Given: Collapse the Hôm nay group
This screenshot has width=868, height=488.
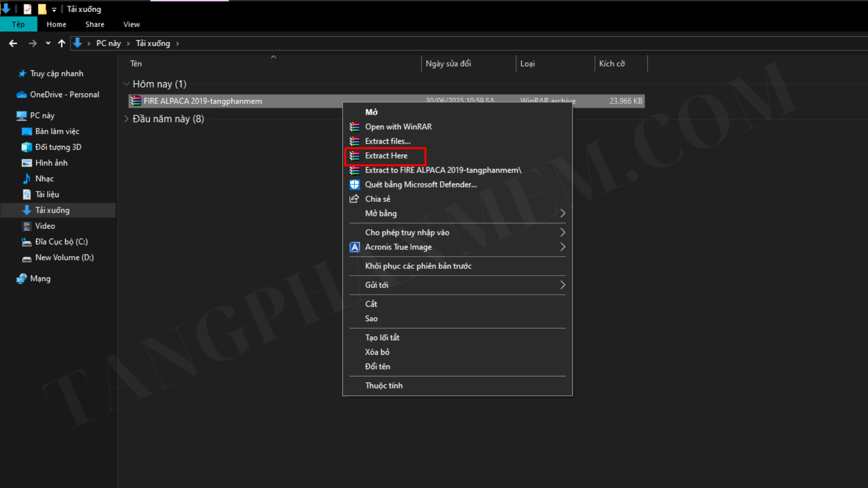Looking at the screenshot, I should pos(127,84).
